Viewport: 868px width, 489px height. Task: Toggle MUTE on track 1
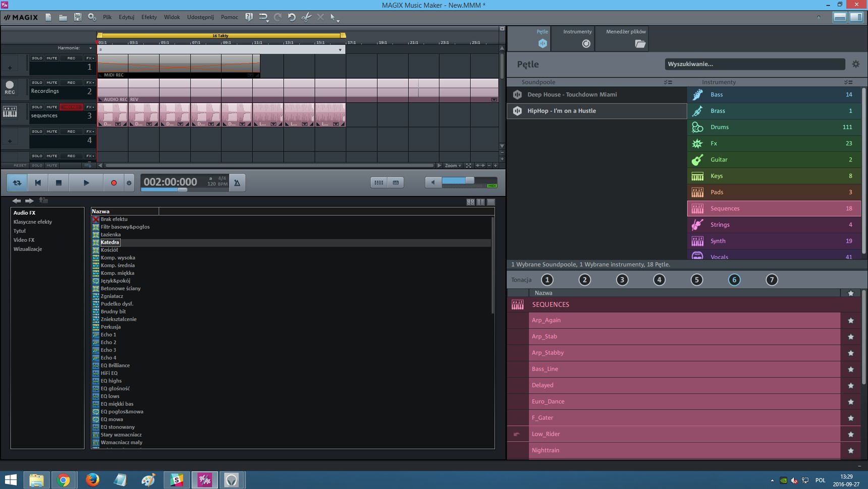click(52, 58)
